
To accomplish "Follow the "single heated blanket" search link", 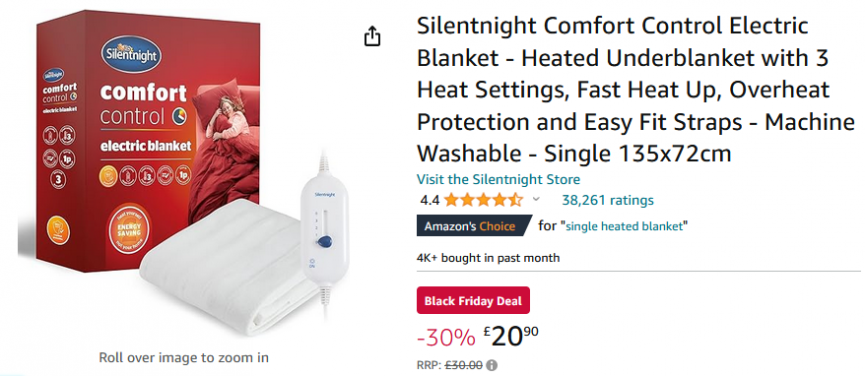I will [626, 226].
